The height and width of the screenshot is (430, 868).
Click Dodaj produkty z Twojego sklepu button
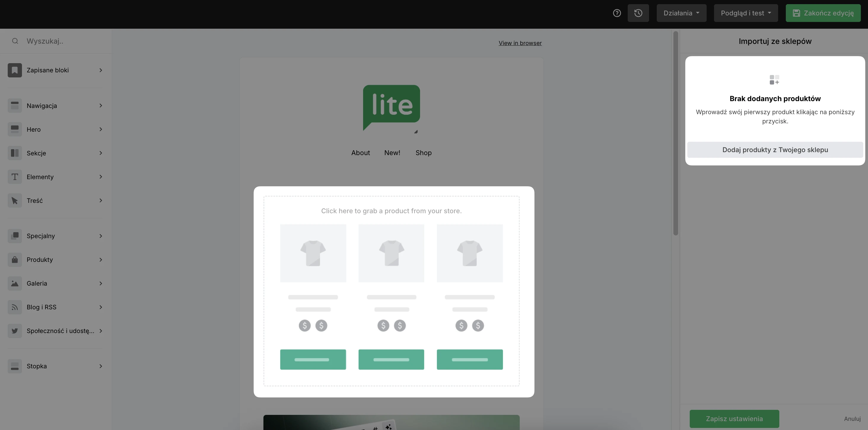[x=775, y=150]
